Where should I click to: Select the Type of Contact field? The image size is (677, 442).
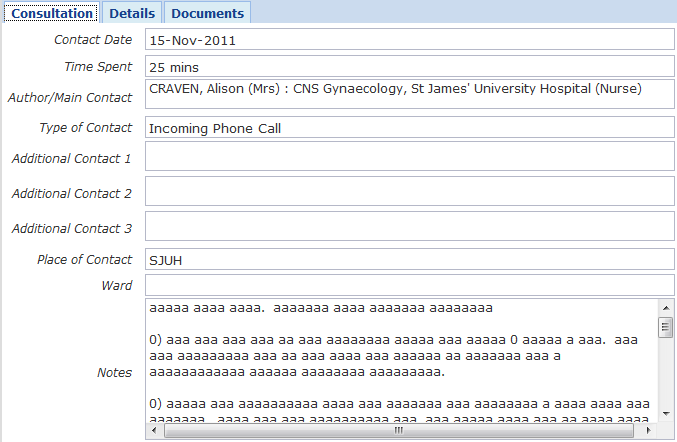coord(410,128)
